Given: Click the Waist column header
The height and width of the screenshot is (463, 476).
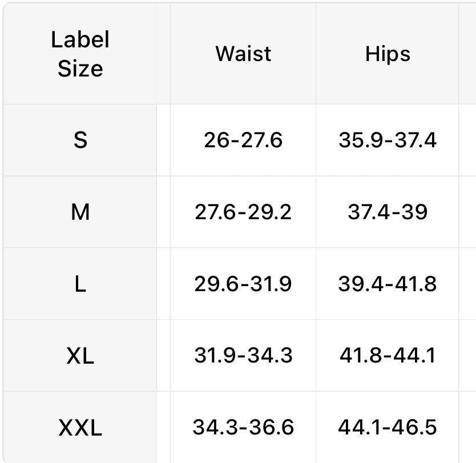Looking at the screenshot, I should 243,54.
